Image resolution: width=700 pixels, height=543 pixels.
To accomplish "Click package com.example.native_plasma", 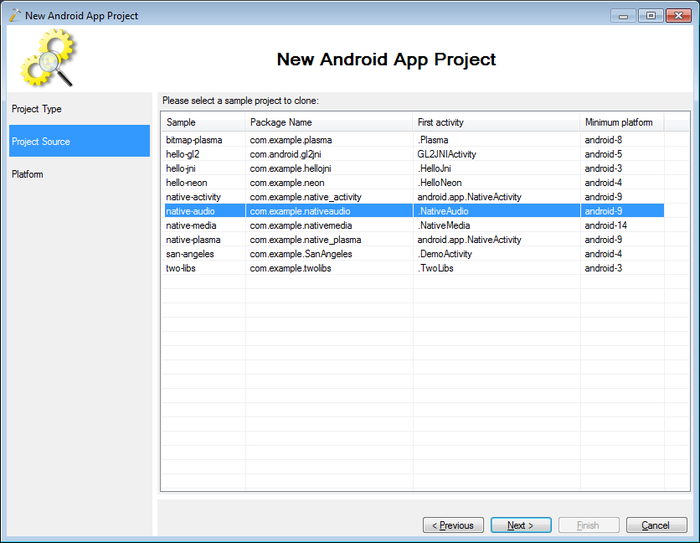I will pos(305,240).
